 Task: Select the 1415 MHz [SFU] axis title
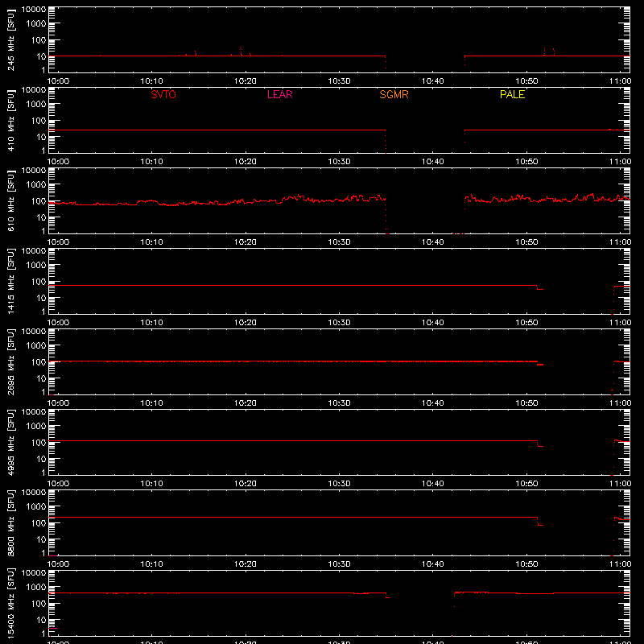click(11, 281)
